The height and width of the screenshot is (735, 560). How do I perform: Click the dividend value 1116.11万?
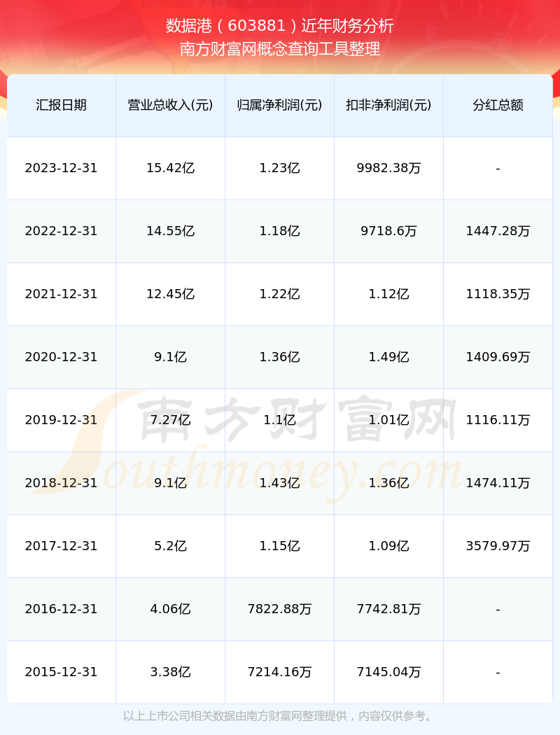(498, 420)
